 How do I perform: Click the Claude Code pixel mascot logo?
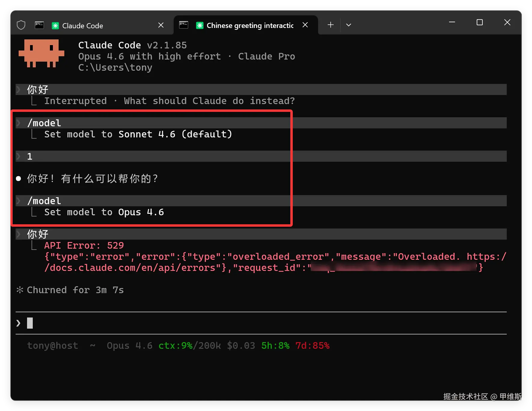click(41, 54)
